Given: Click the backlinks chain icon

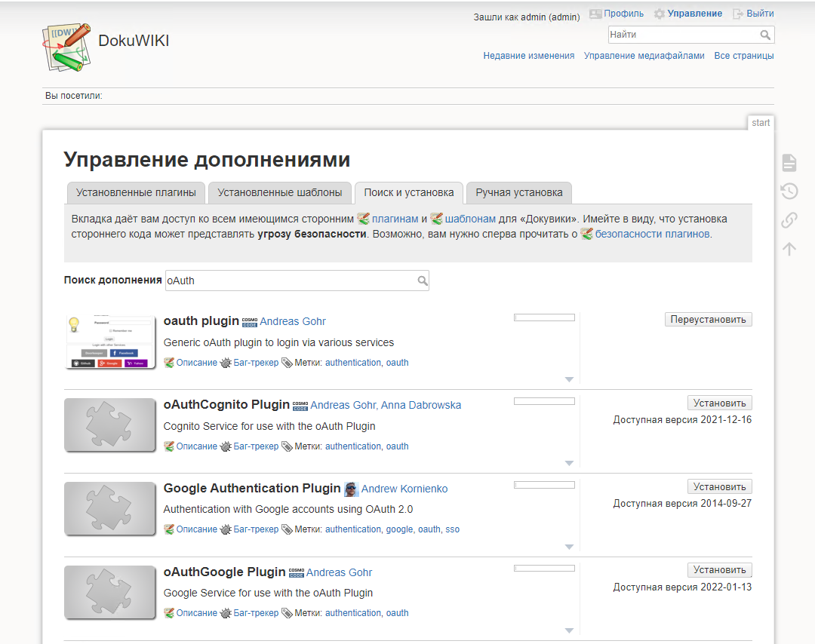Looking at the screenshot, I should [x=789, y=219].
